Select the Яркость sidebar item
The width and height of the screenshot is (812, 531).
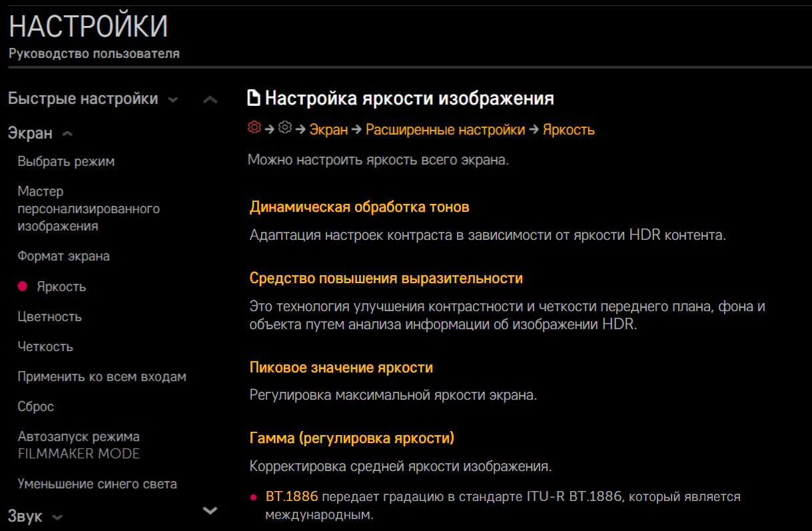click(x=61, y=286)
